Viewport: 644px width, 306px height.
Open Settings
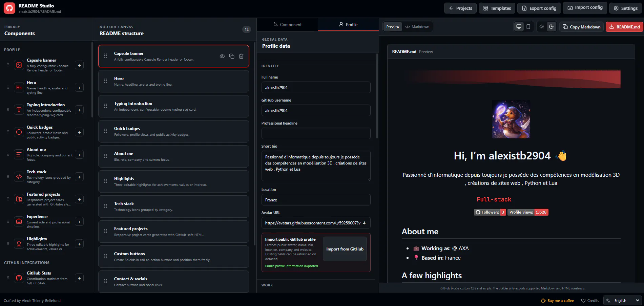pos(626,8)
